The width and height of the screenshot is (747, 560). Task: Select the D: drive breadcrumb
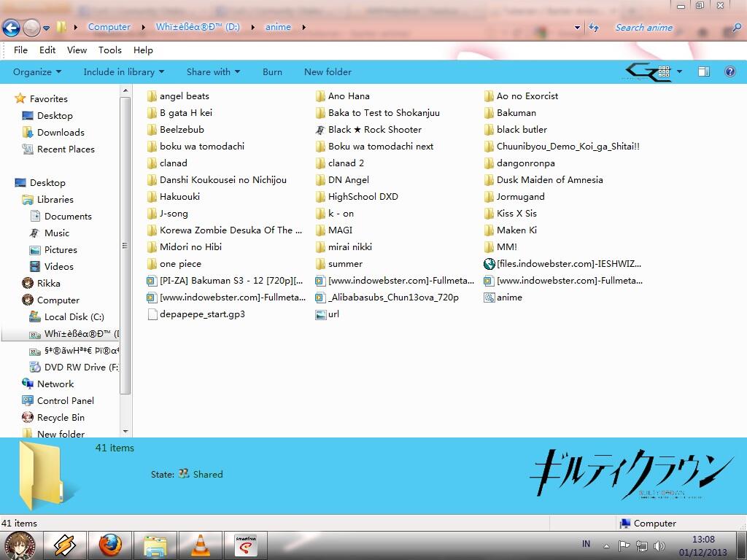tap(198, 27)
